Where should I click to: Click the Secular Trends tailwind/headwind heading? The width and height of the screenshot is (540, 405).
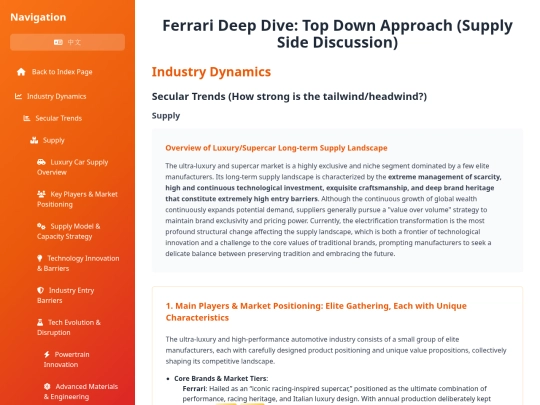pyautogui.click(x=289, y=96)
